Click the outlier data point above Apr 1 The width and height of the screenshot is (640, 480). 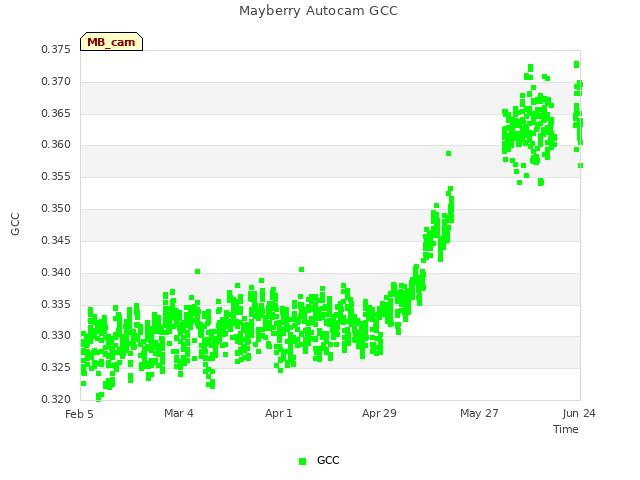302,269
